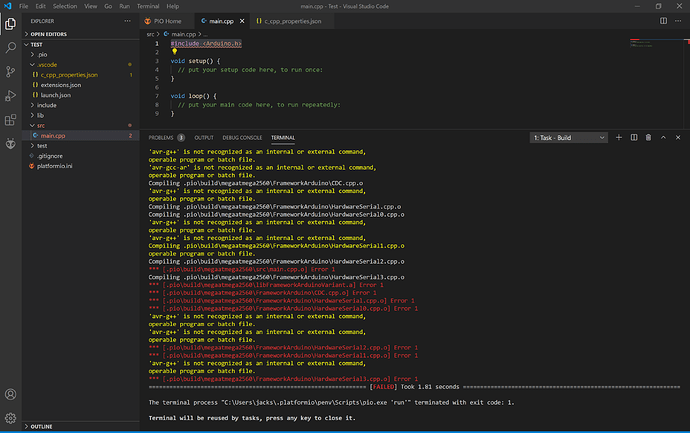Open the PlatformIO alien icon view
The width and height of the screenshot is (690, 433).
coord(11,143)
